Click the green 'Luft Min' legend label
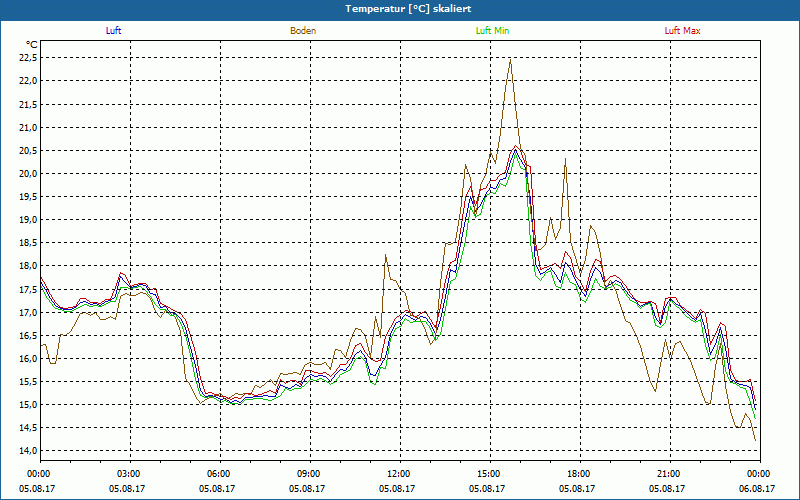This screenshot has height=500, width=800. [492, 31]
